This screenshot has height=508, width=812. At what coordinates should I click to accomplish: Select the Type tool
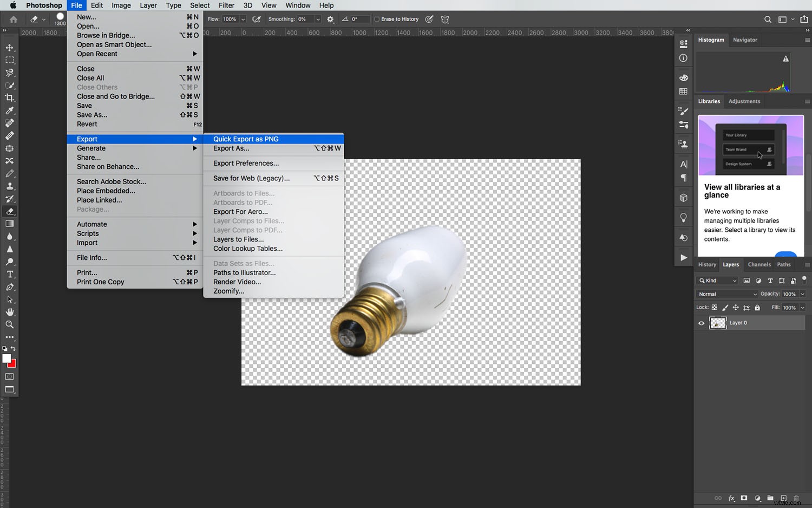point(10,275)
